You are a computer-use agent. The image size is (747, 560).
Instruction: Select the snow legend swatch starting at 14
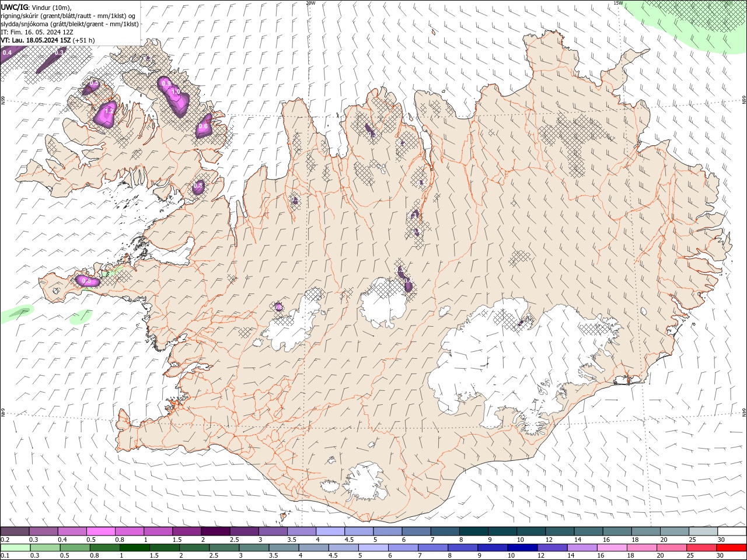588,531
